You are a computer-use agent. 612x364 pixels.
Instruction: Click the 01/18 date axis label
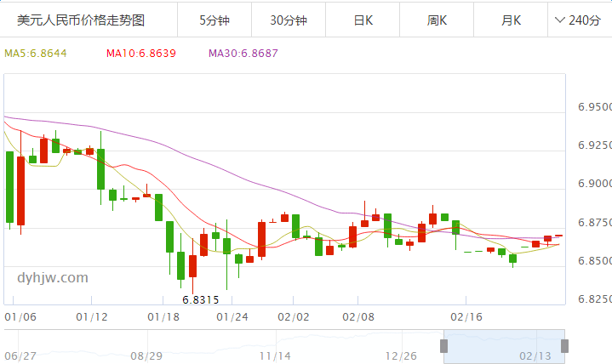point(163,316)
